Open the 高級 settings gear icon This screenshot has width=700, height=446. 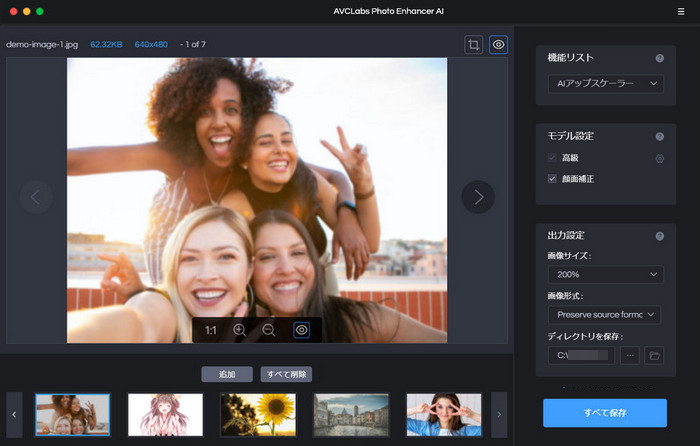(x=659, y=158)
